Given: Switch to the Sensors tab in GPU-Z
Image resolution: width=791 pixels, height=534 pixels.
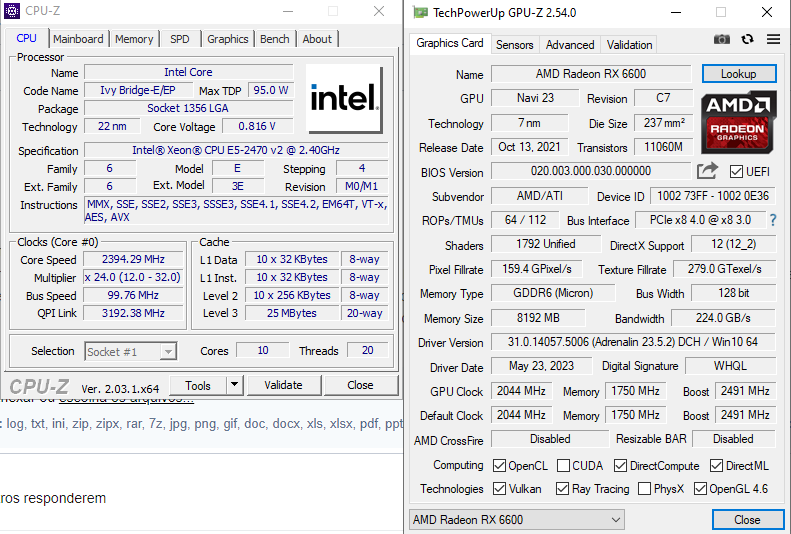Looking at the screenshot, I should pos(515,45).
